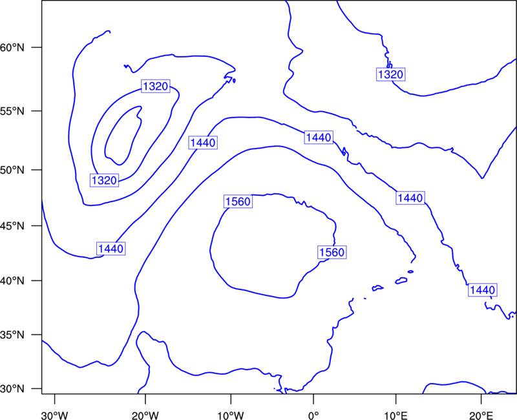Click the 0° longitude axis label
Viewport: 517px width, 420px height.
pyautogui.click(x=313, y=415)
